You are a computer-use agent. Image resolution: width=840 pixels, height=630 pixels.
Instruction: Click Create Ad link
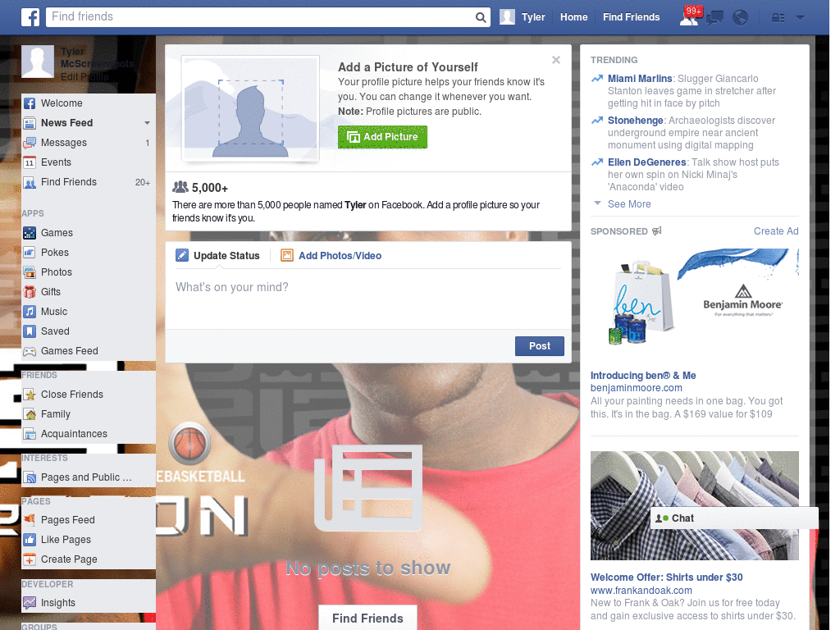tap(776, 231)
